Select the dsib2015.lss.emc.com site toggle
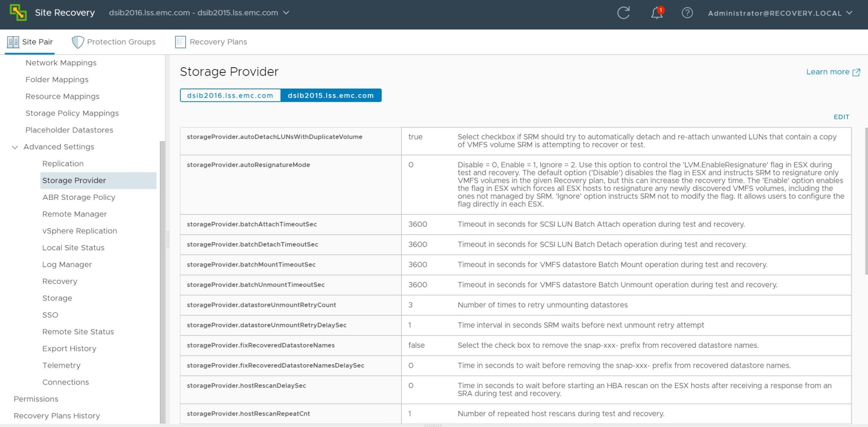Viewport: 868px width, 427px height. coord(331,95)
